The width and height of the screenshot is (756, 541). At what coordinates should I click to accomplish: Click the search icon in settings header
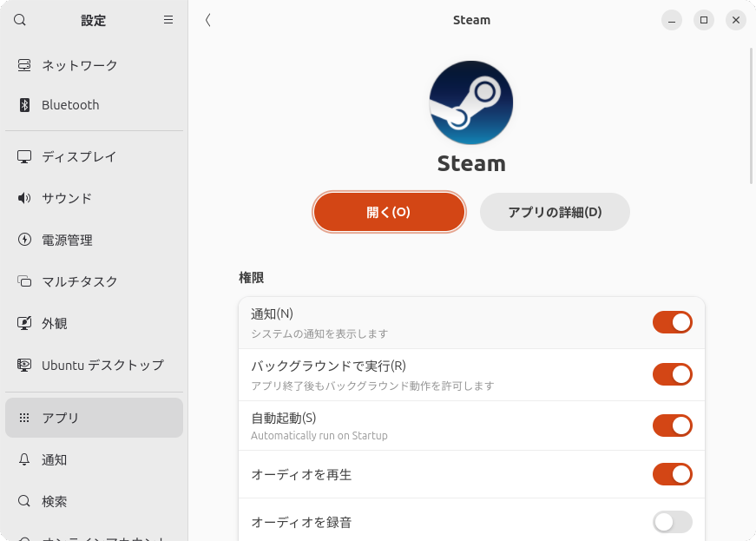(x=20, y=20)
